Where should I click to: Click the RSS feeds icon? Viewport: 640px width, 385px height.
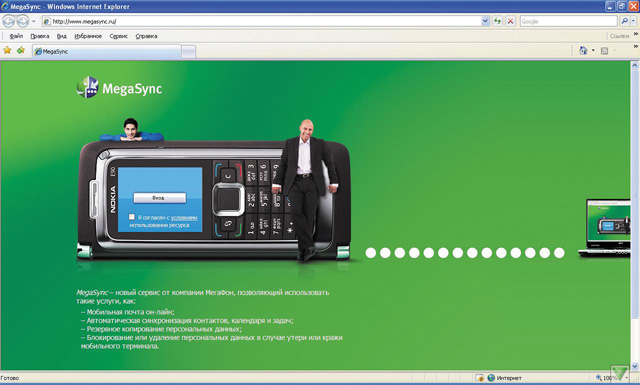pyautogui.click(x=604, y=51)
